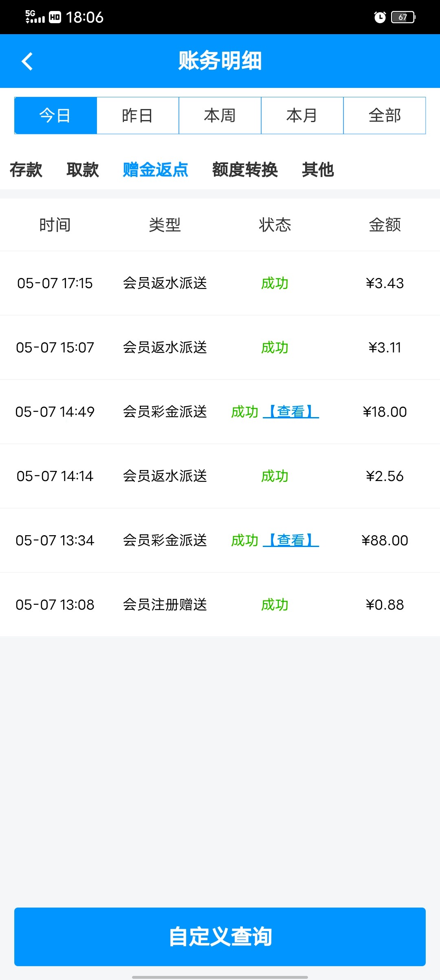
Task: Open 查看 link for ¥88.00 record
Action: 291,540
